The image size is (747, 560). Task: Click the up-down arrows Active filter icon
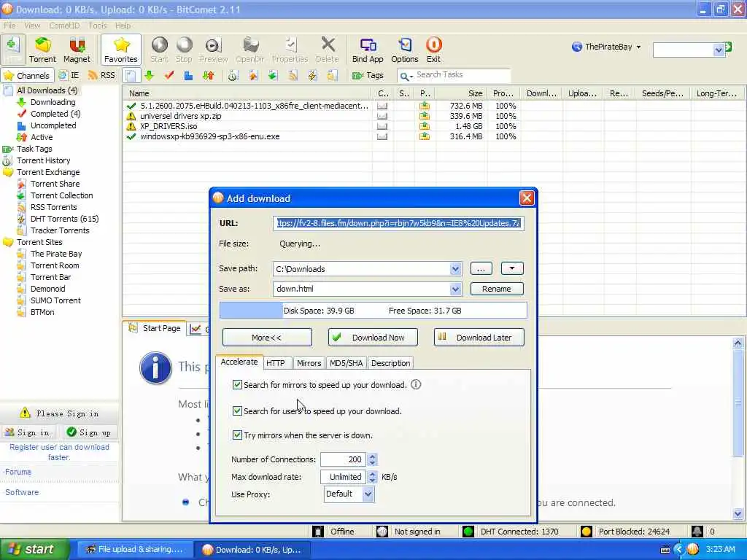[208, 75]
